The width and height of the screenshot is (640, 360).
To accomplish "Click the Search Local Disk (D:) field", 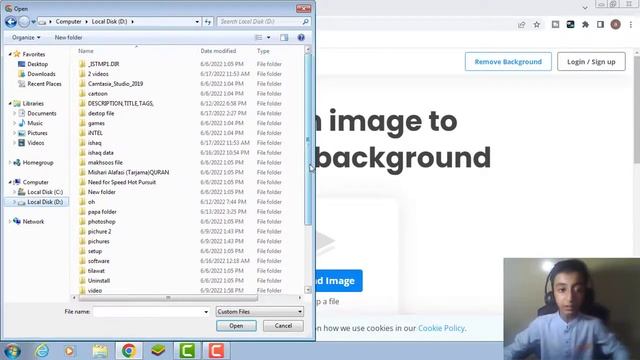I will [259, 22].
